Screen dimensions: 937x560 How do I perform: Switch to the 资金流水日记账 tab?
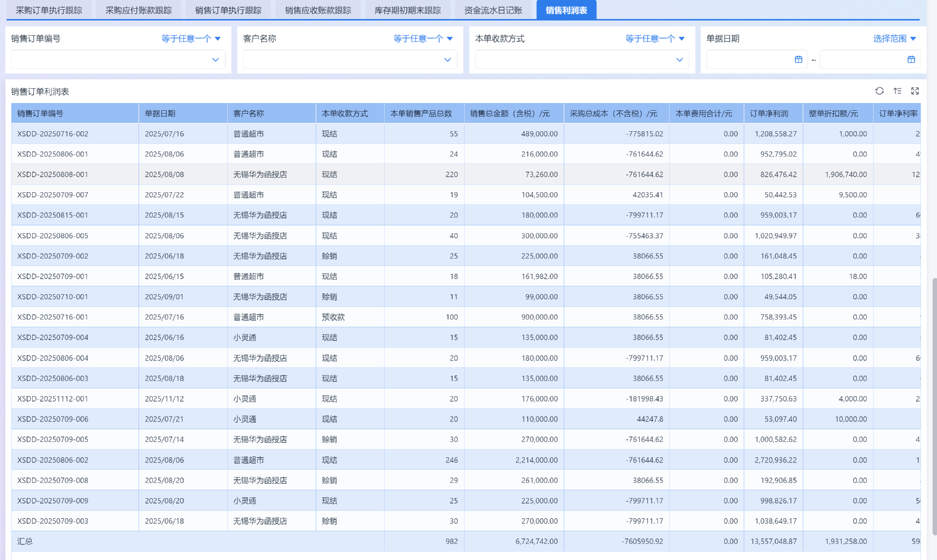pyautogui.click(x=493, y=10)
